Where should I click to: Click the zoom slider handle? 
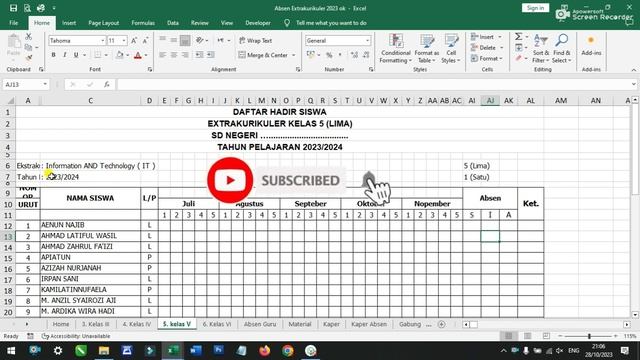click(589, 336)
